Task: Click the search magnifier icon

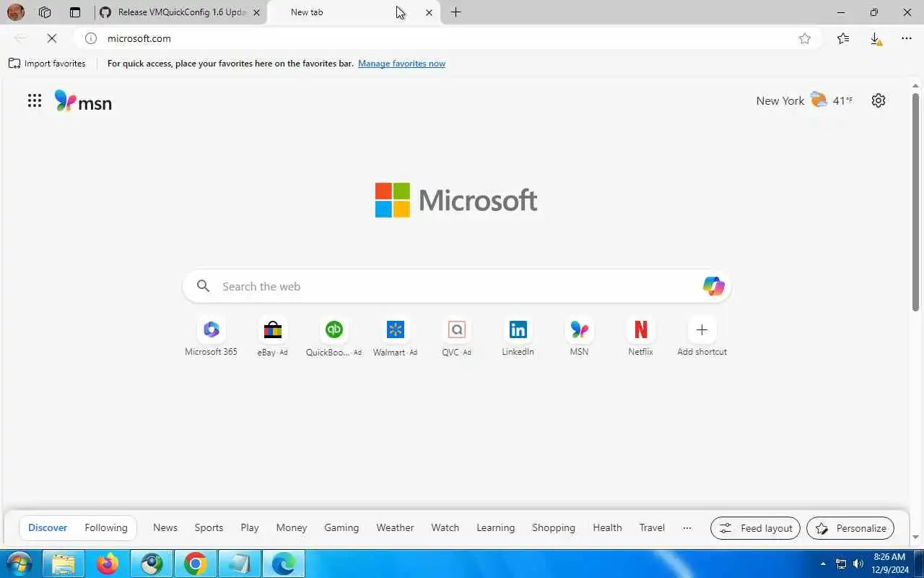Action: tap(204, 286)
